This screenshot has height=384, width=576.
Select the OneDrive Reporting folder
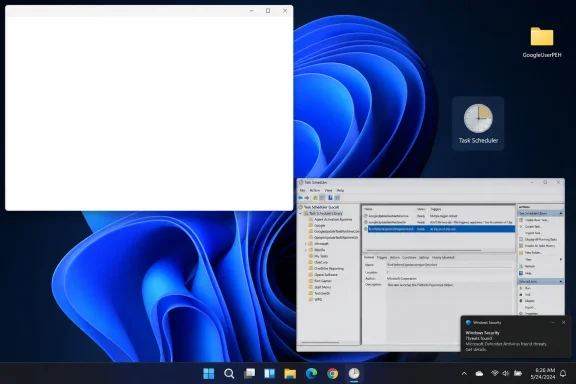coord(326,269)
